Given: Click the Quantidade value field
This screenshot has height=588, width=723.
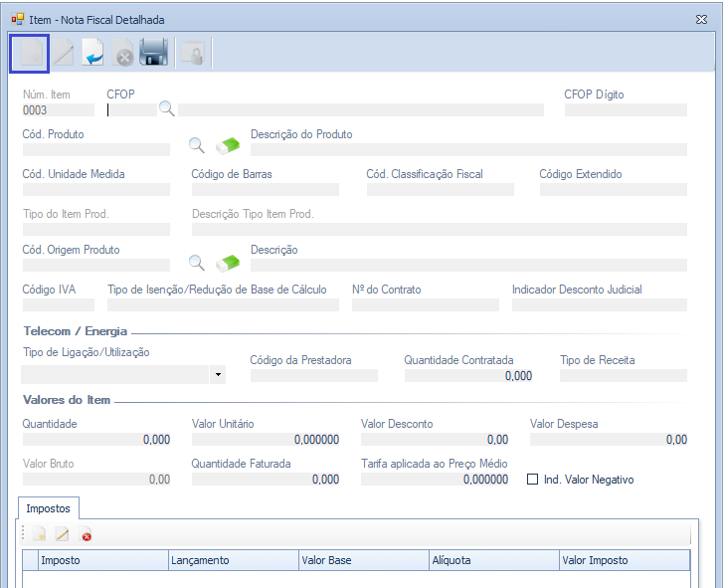Looking at the screenshot, I should coord(95,439).
